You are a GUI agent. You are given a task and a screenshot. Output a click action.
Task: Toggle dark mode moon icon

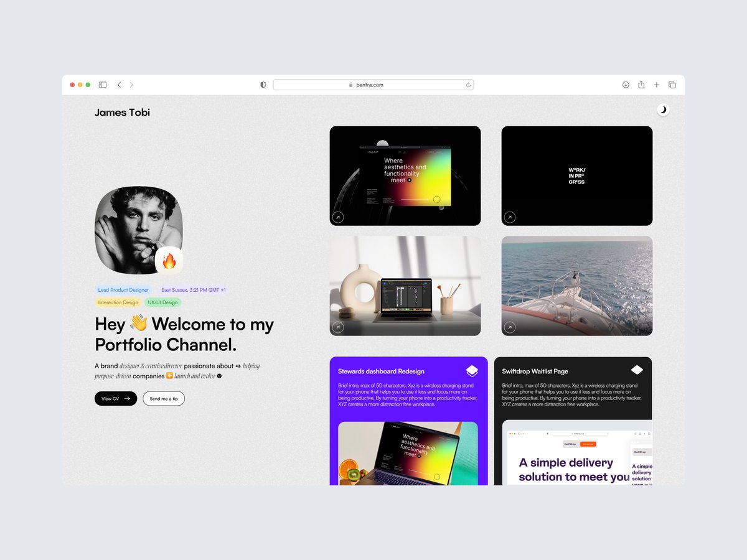point(663,110)
